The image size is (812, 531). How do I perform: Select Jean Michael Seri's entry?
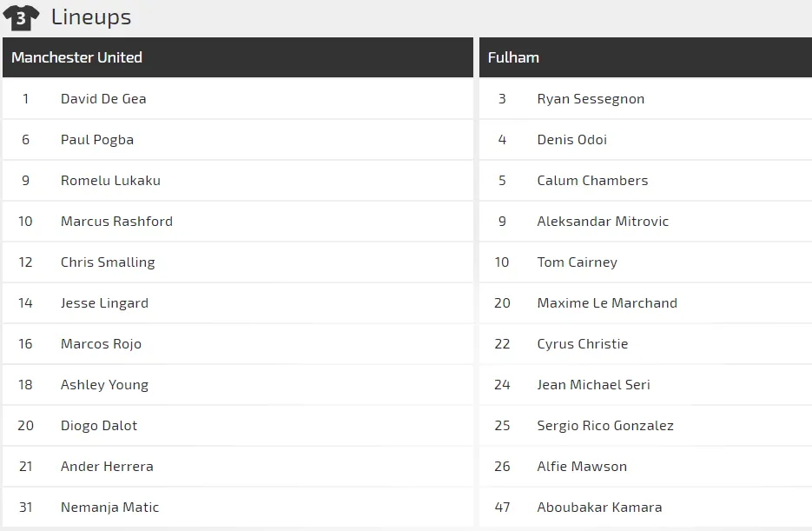[593, 385]
